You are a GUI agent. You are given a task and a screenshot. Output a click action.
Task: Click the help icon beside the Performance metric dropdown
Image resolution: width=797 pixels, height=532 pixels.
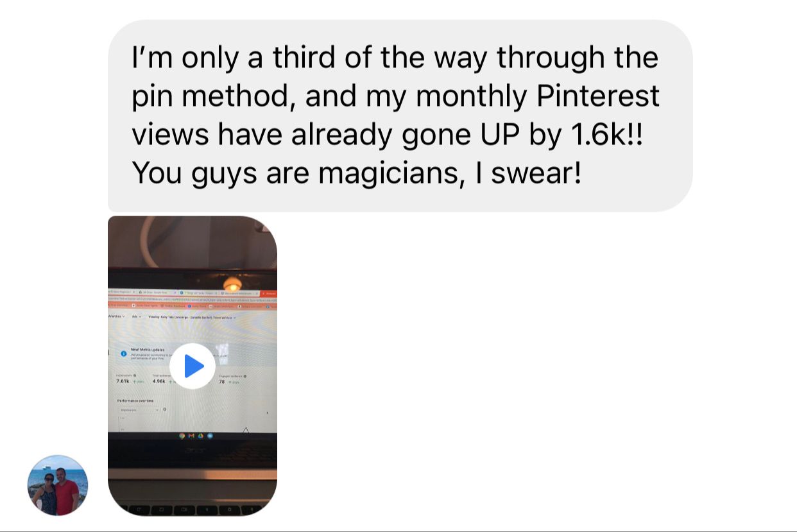(165, 409)
